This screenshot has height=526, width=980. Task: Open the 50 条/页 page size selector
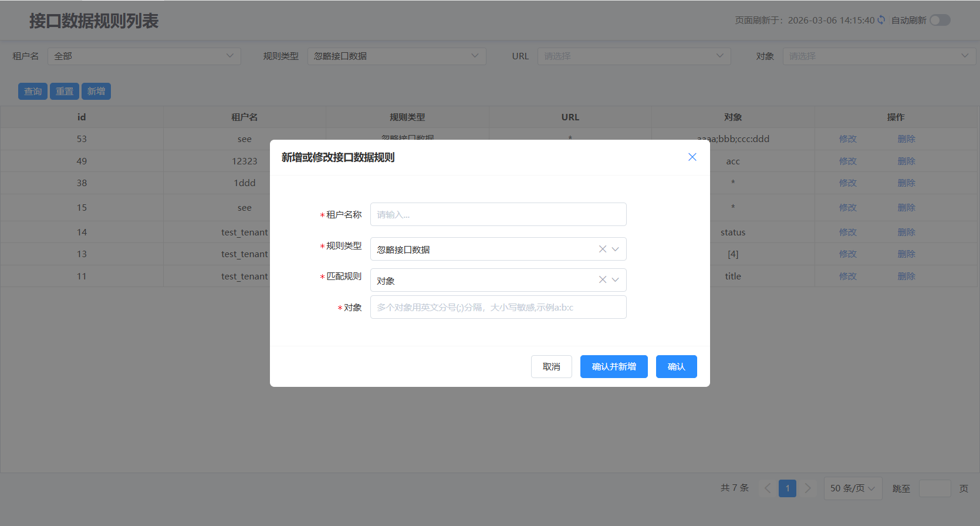(852, 488)
